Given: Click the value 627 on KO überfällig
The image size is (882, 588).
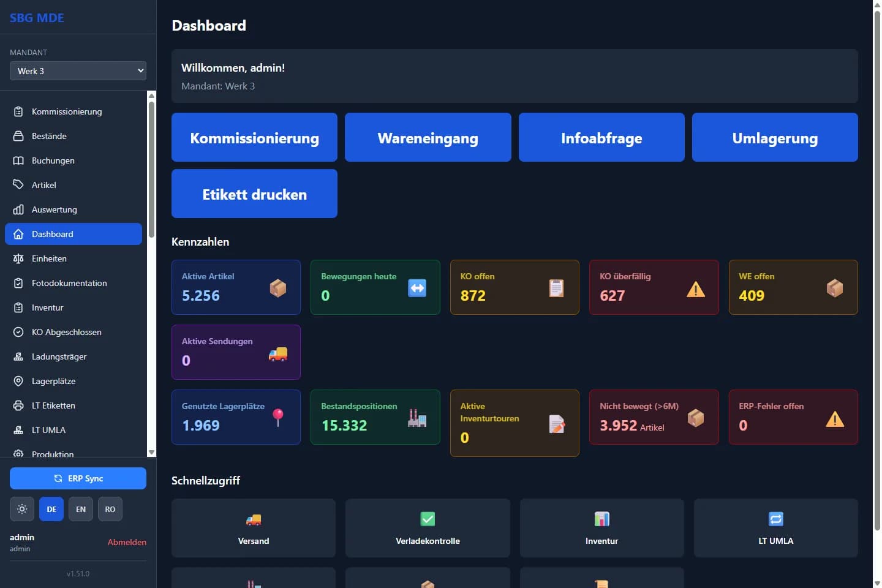Looking at the screenshot, I should 612,295.
